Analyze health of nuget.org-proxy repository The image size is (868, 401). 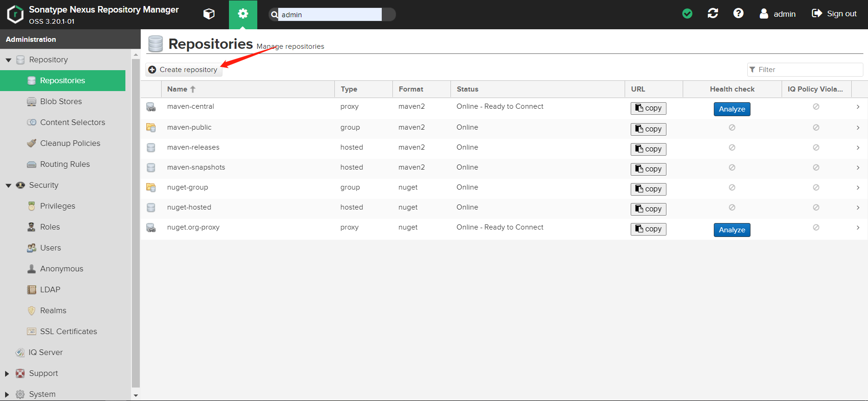point(732,230)
